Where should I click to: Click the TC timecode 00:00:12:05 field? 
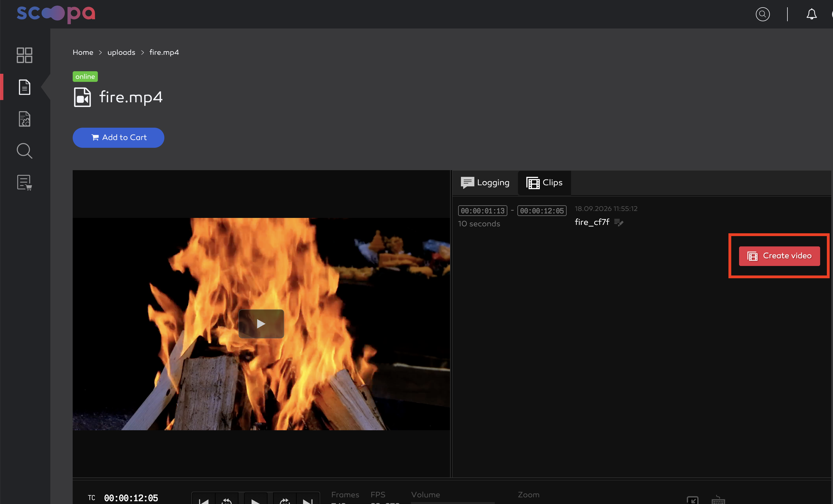coord(131,498)
